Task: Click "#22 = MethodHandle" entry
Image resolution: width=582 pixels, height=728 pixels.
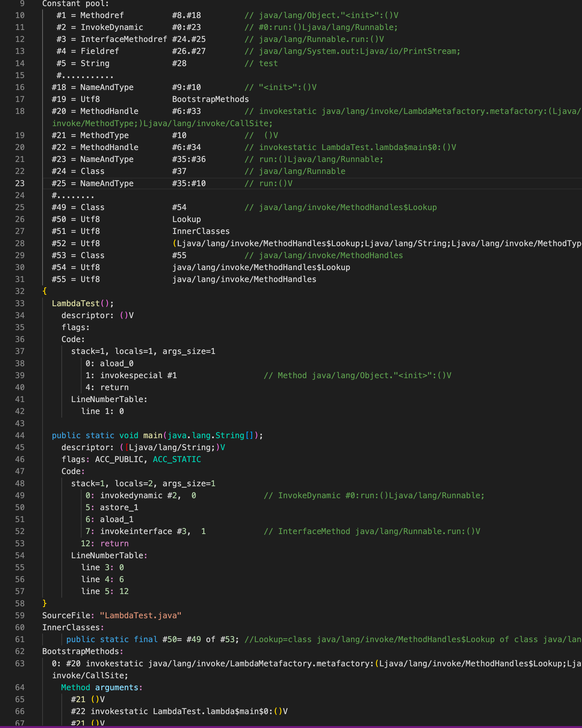Action: tap(95, 147)
